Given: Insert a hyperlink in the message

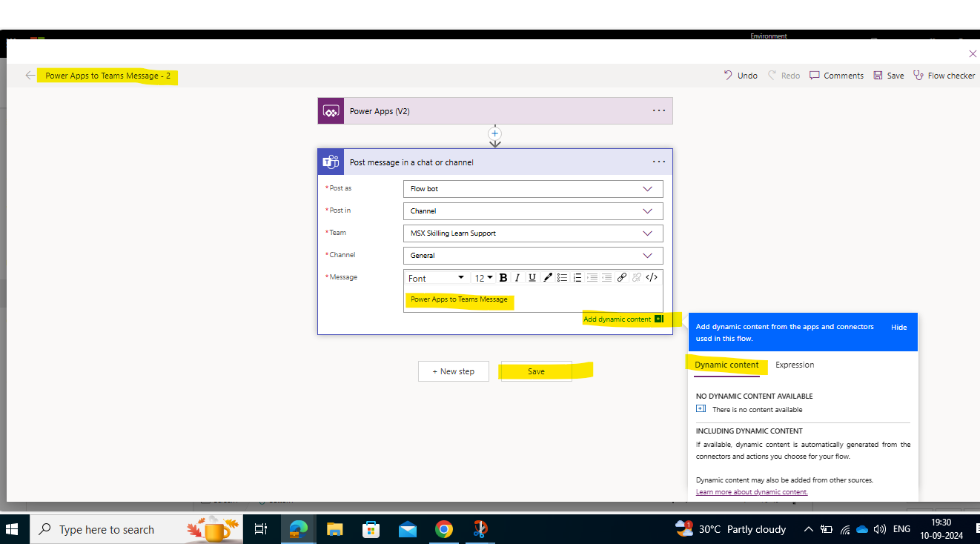Looking at the screenshot, I should [x=622, y=278].
